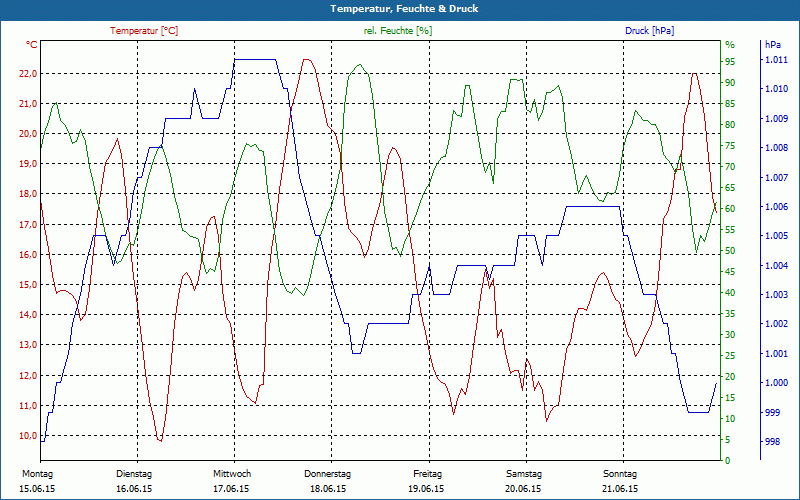The image size is (800, 500).
Task: Click the "1.007" pressure axis value
Action: point(776,177)
